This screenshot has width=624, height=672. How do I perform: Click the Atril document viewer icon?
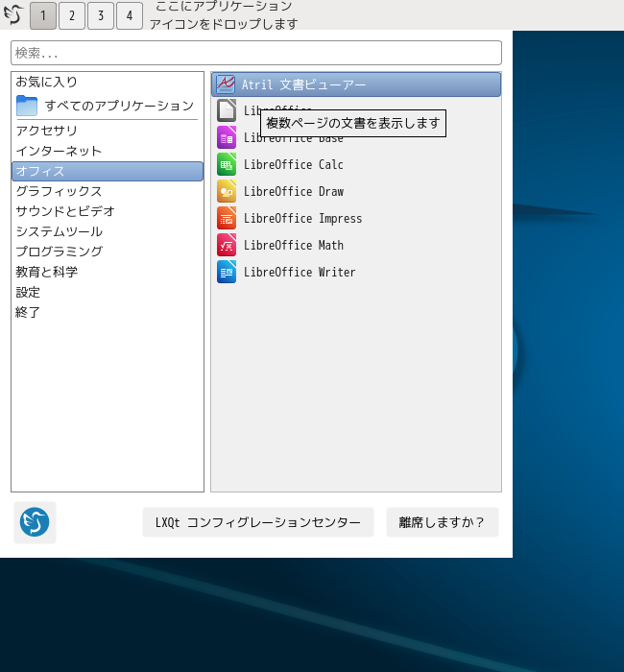click(x=226, y=84)
